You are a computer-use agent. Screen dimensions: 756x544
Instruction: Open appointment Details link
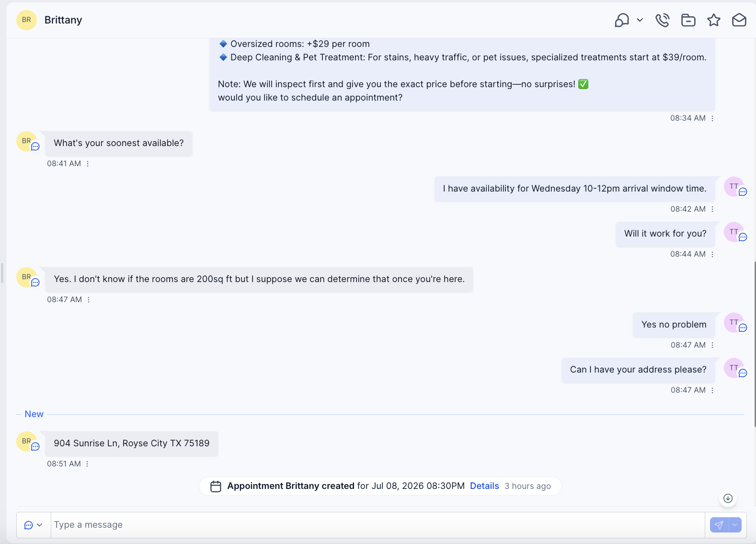pyautogui.click(x=484, y=486)
